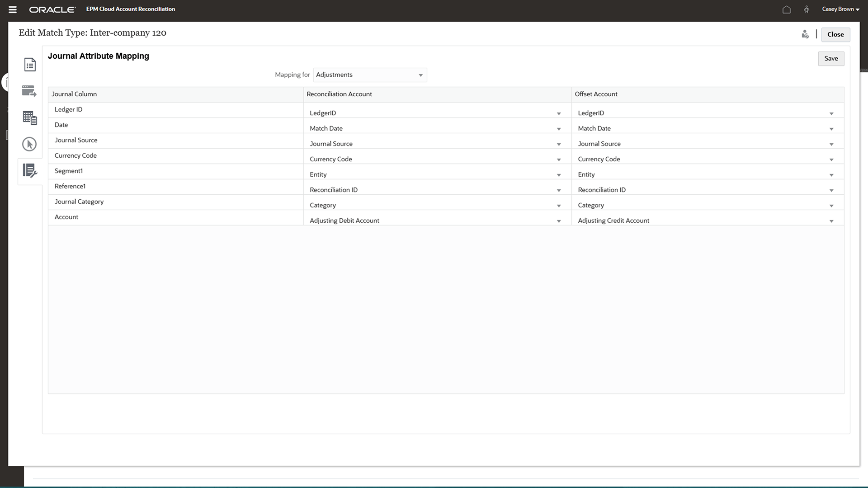Viewport: 868px width, 488px height.
Task: Click the Offset Account column header
Action: [596, 94]
